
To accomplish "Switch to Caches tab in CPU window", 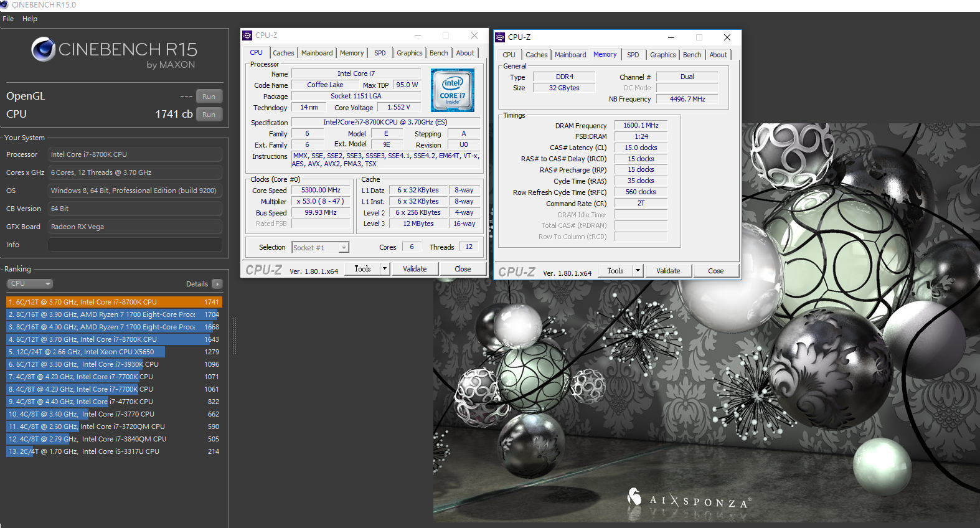I will coord(283,53).
